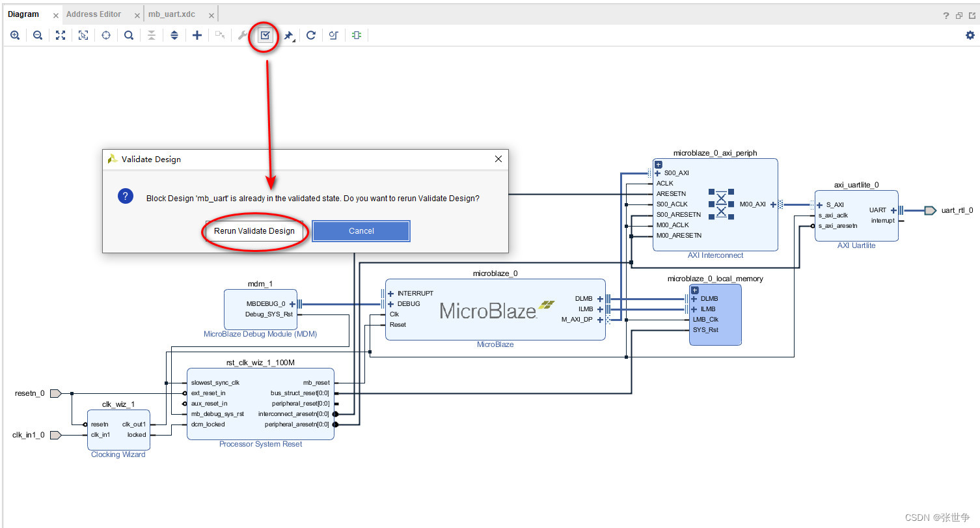The image size is (980, 528).
Task: Select the Diagram tab
Action: (x=23, y=14)
